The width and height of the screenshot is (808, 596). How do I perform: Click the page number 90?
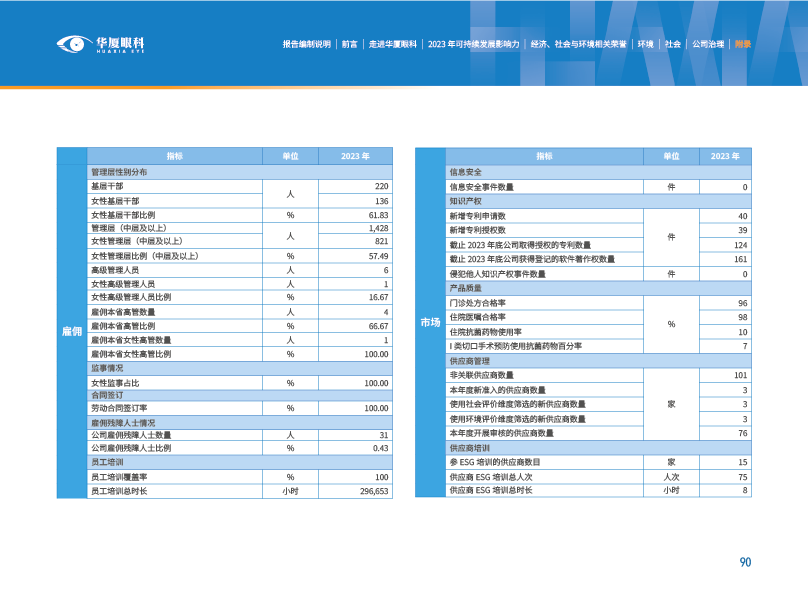pos(745,562)
